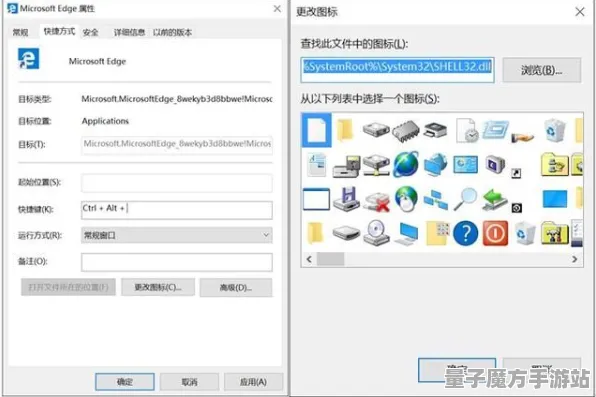Click 确定 in the Edge properties window

125,382
